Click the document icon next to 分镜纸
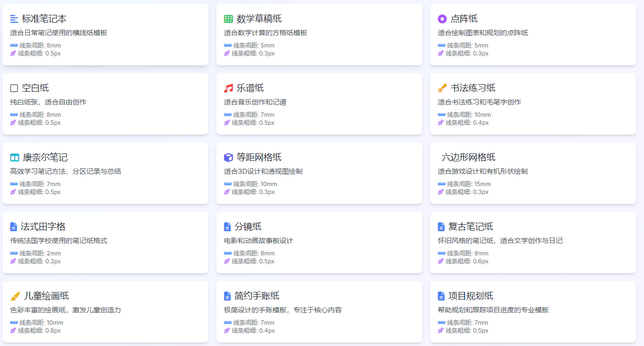644x346 pixels. coord(227,227)
